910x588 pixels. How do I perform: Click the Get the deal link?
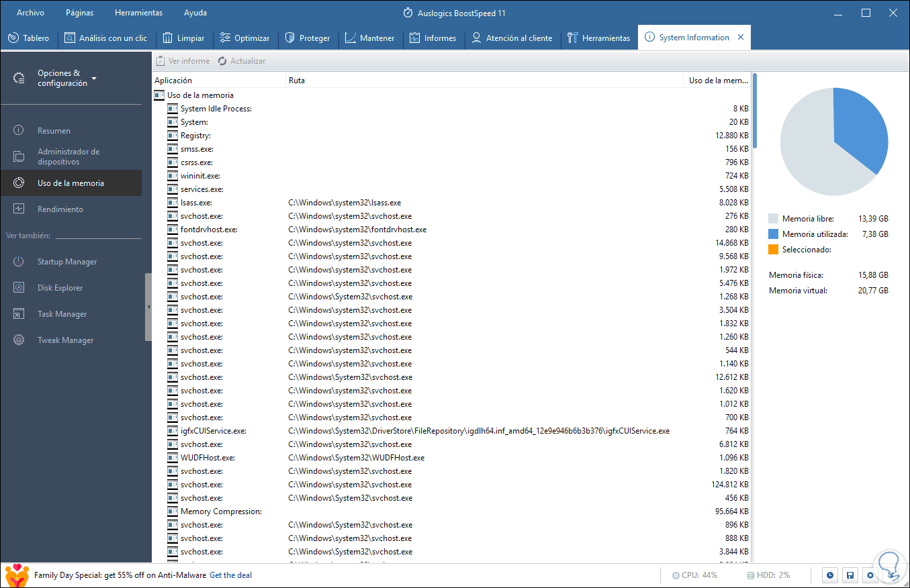point(230,575)
